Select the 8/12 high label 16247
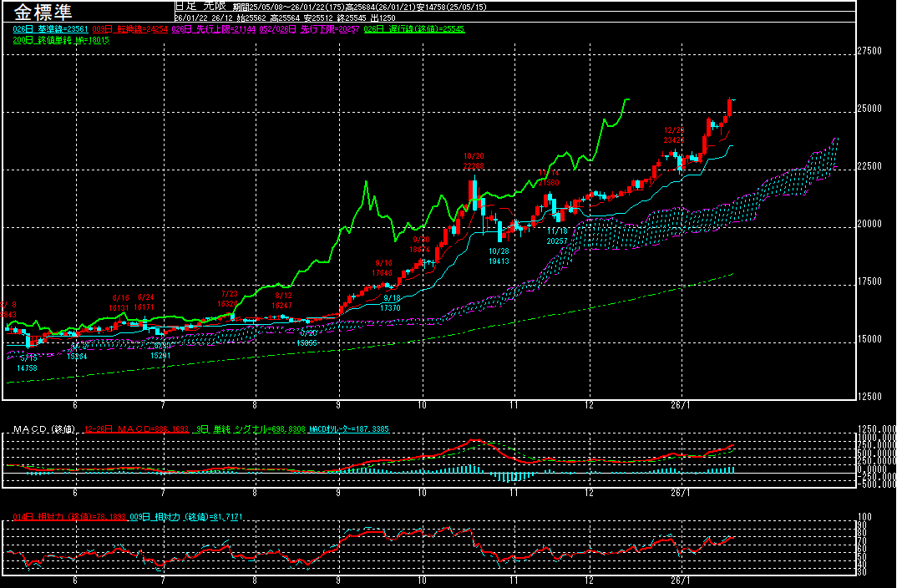 [283, 301]
